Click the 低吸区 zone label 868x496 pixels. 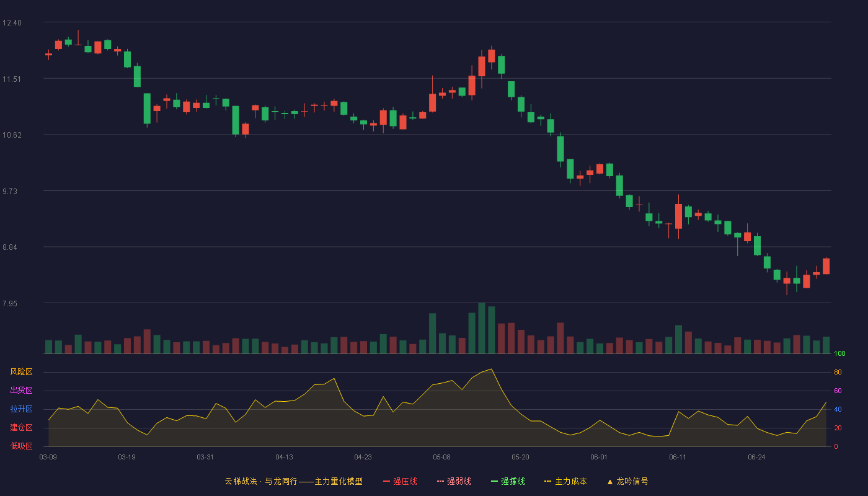[21, 446]
